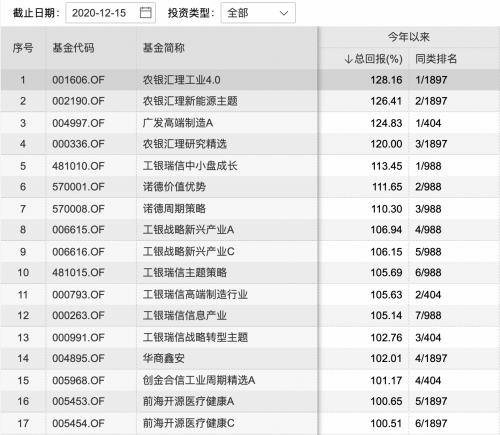Select fund code 004895.OF

pos(78,359)
